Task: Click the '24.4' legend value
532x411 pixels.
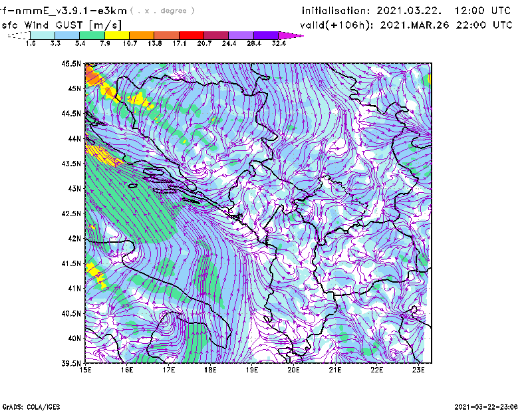Action: (229, 43)
